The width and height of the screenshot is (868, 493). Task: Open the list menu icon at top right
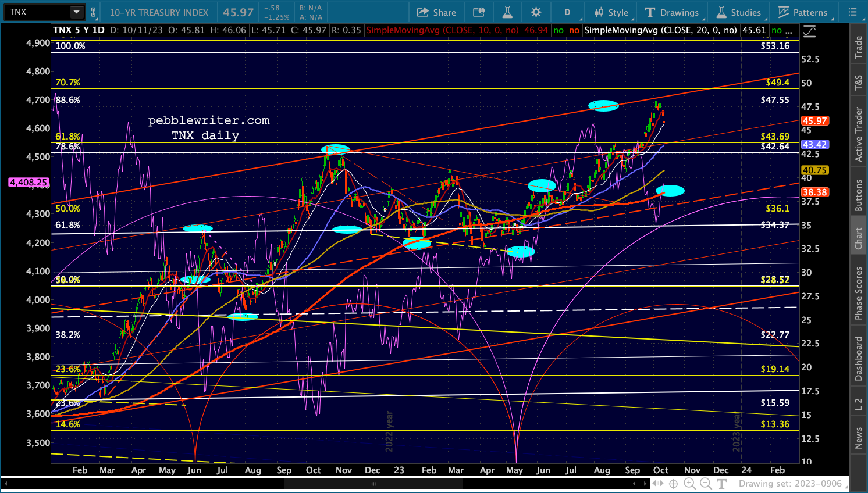click(x=852, y=12)
